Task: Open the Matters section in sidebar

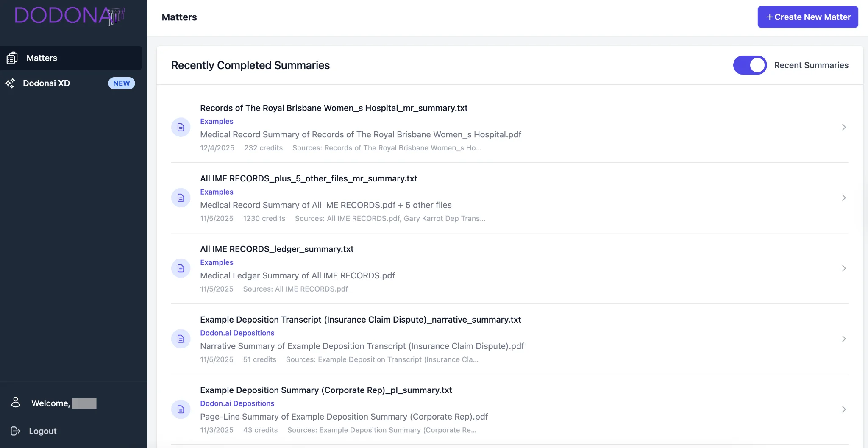Action: point(42,58)
